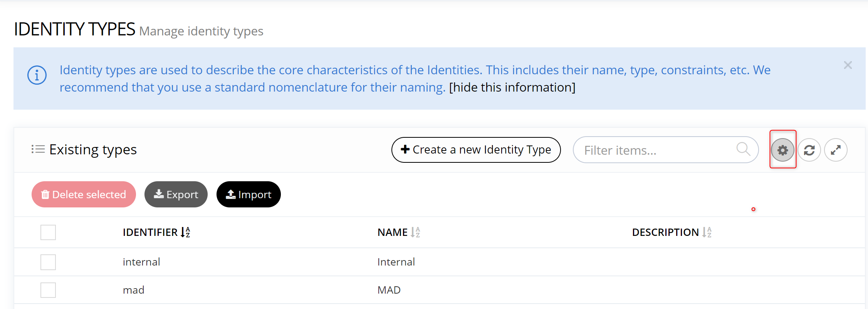The height and width of the screenshot is (309, 868).
Task: Sort by Name column
Action: pos(415,232)
